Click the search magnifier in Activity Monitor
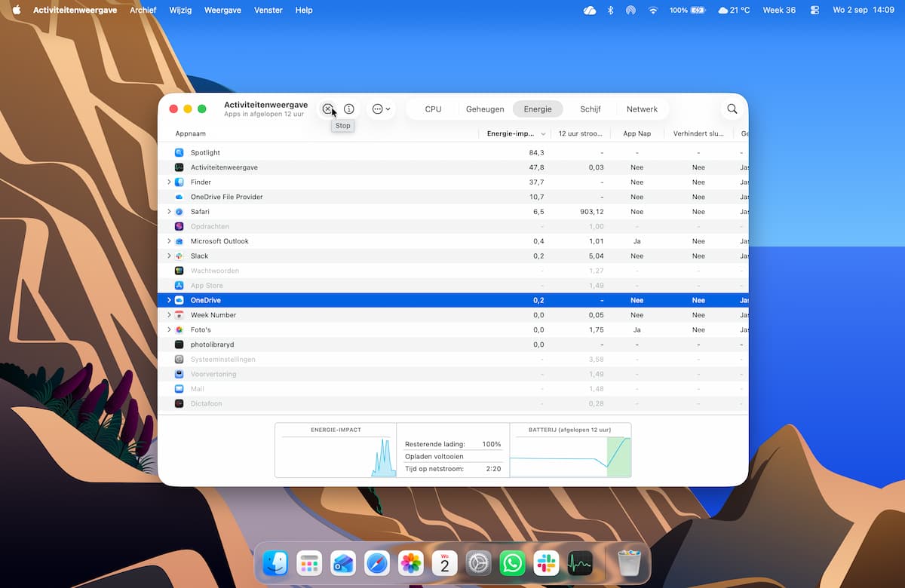 coord(732,109)
